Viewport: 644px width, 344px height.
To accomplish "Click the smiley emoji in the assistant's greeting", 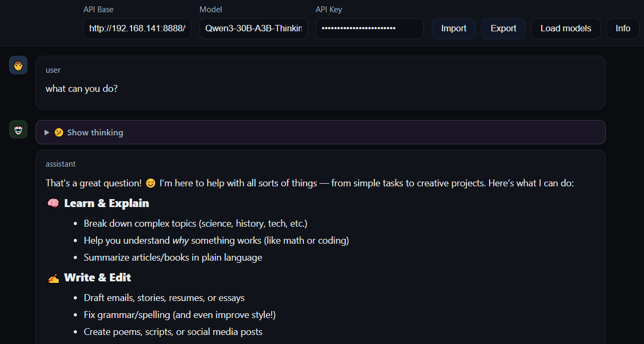I will (x=150, y=183).
